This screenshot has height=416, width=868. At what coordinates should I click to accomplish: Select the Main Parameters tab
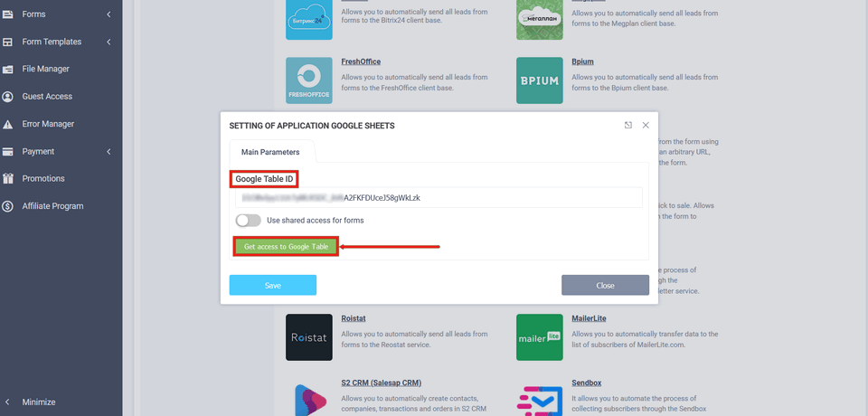(270, 152)
